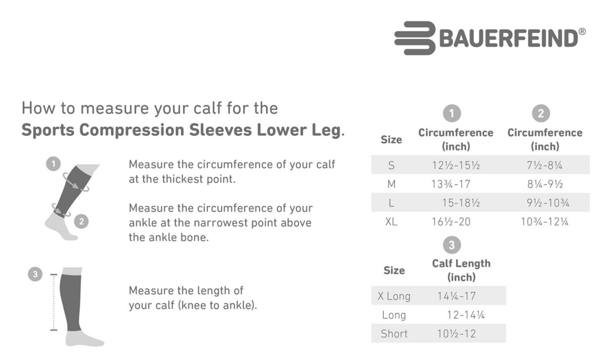Click the Long row value 12-14¼

point(466,315)
